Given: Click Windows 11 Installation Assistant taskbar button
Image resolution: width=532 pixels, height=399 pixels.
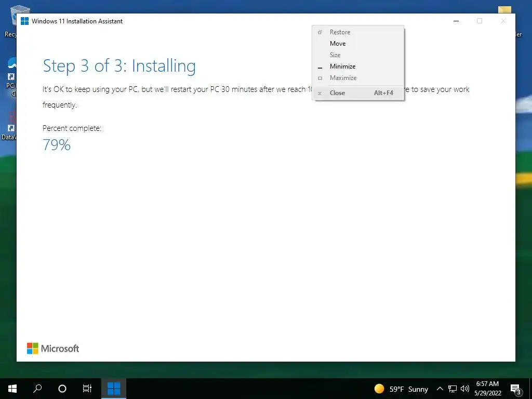Looking at the screenshot, I should pos(114,389).
